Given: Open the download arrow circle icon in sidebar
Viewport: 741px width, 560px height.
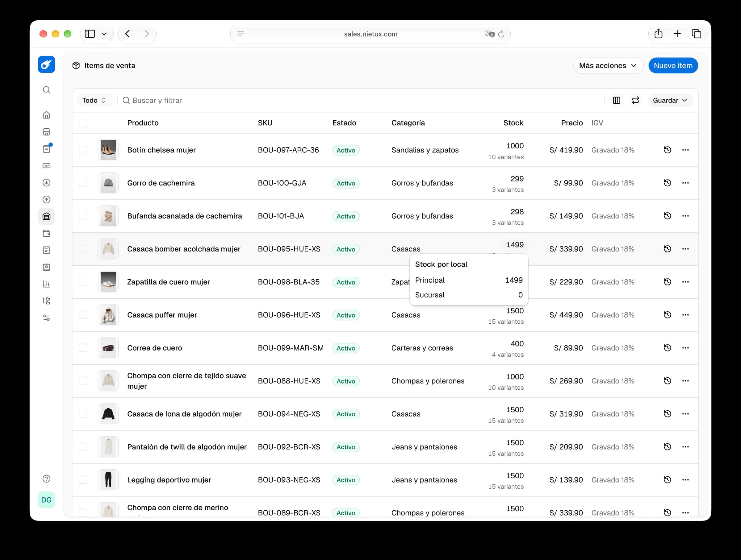Looking at the screenshot, I should (47, 183).
